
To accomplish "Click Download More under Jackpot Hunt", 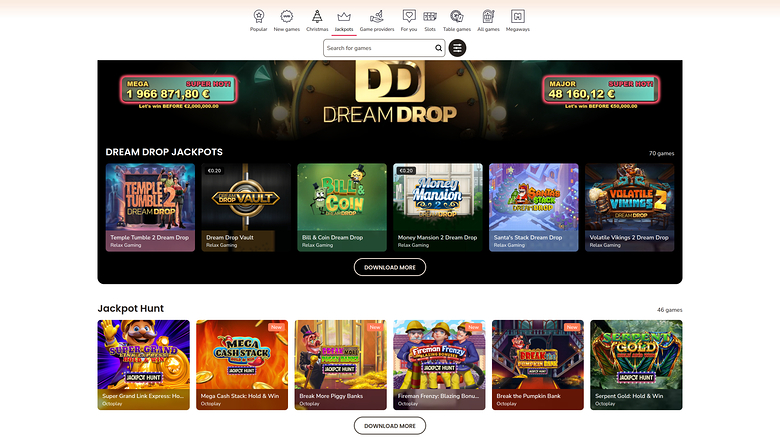I will tap(390, 426).
